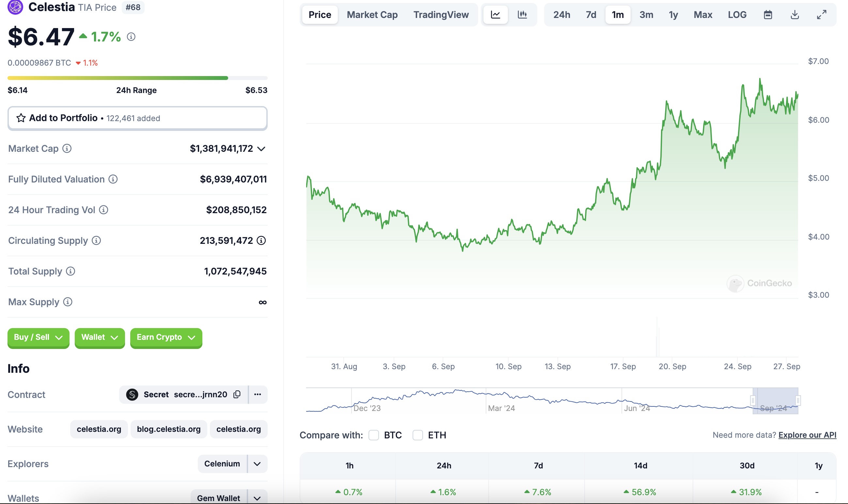Screen dimensions: 848x504
Task: Set chart range to 7d
Action: coord(591,15)
